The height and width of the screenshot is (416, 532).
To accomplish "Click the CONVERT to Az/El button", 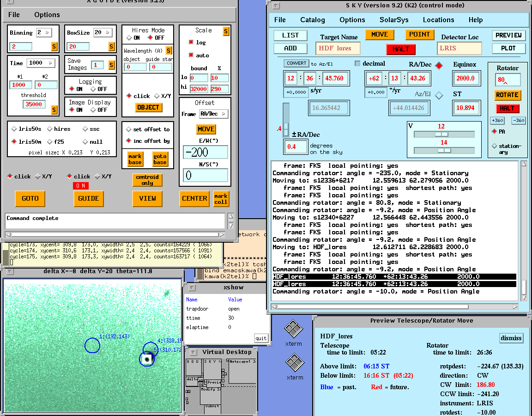I will [x=296, y=63].
